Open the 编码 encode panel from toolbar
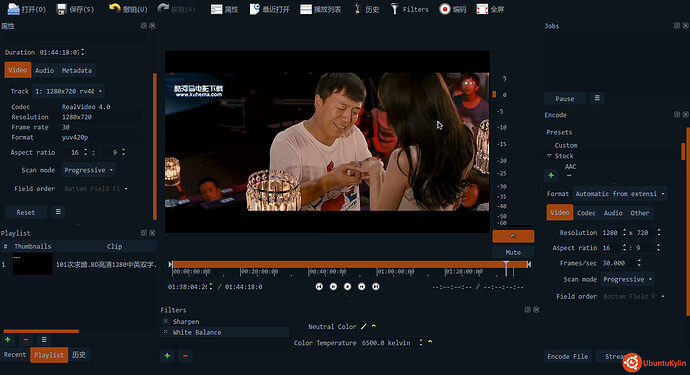This screenshot has height=375, width=690. pos(453,9)
